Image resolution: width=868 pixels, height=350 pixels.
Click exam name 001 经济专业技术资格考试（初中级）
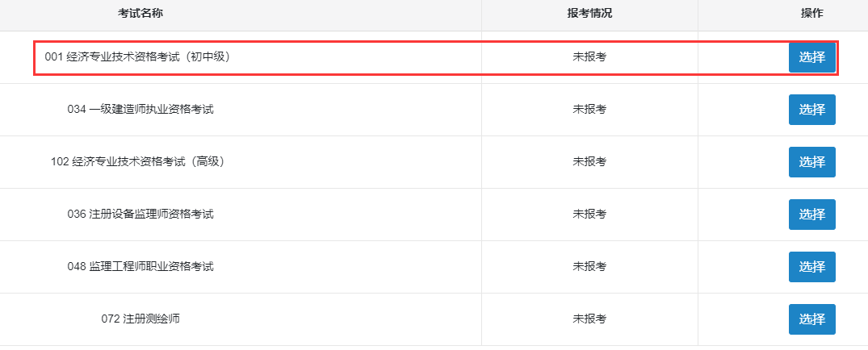[142, 57]
